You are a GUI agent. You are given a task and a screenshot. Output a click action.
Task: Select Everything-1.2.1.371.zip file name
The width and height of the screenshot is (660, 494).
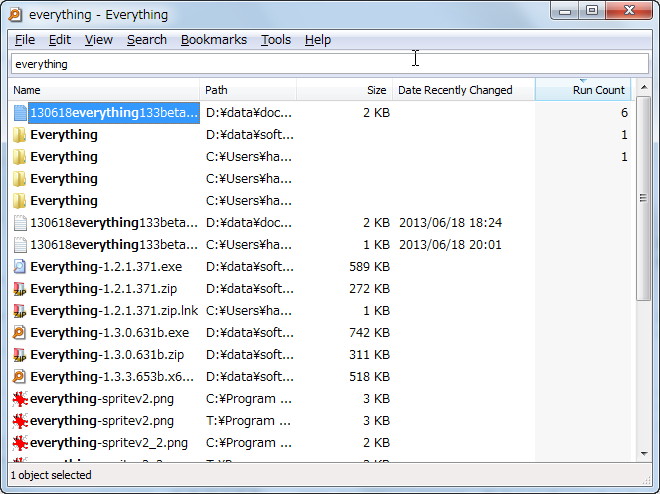pos(104,289)
